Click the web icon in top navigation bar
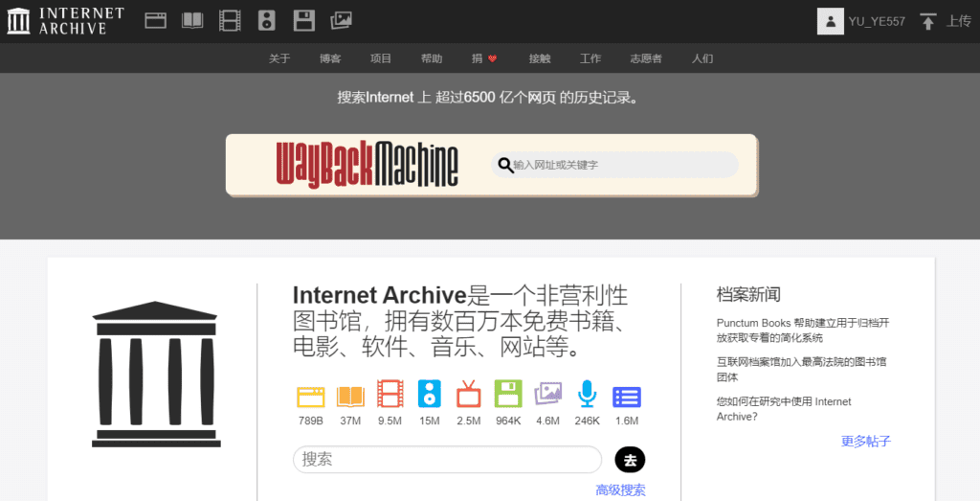This screenshot has width=980, height=501. pyautogui.click(x=156, y=20)
